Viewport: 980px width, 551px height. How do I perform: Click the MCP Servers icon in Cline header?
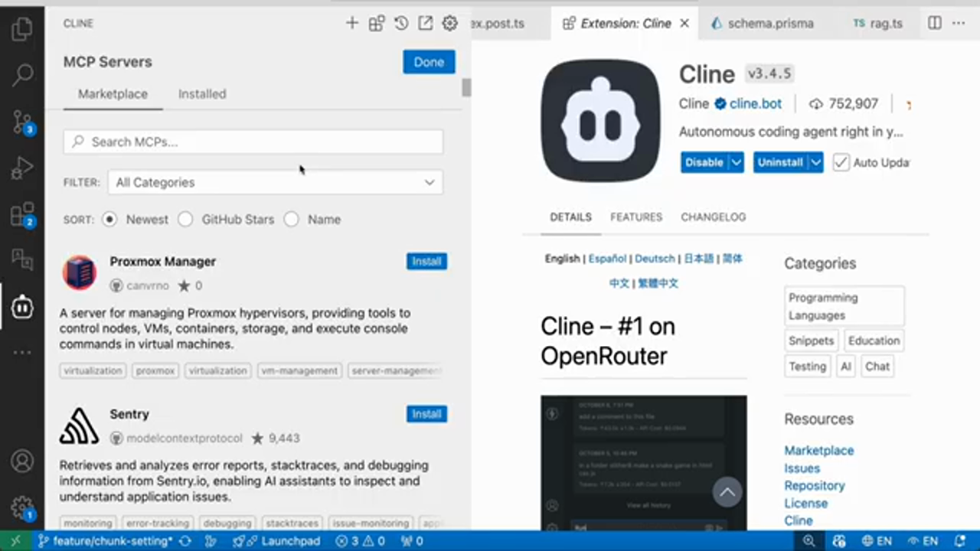click(377, 23)
